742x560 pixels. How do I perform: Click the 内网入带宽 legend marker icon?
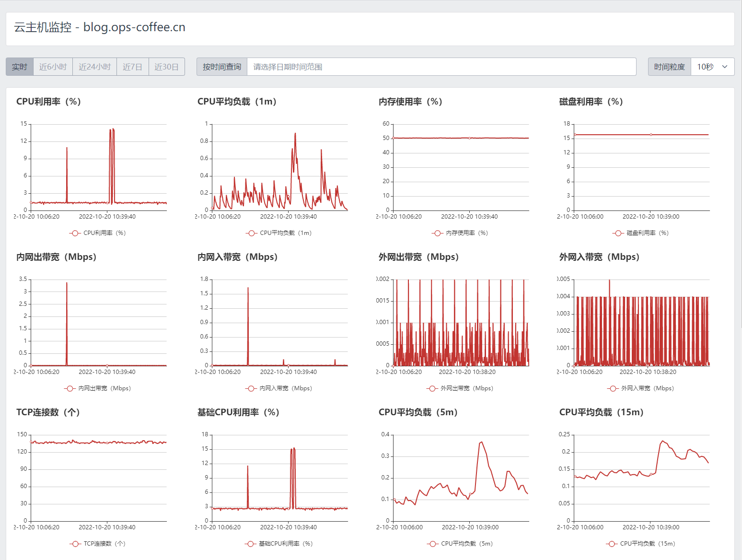coord(251,388)
